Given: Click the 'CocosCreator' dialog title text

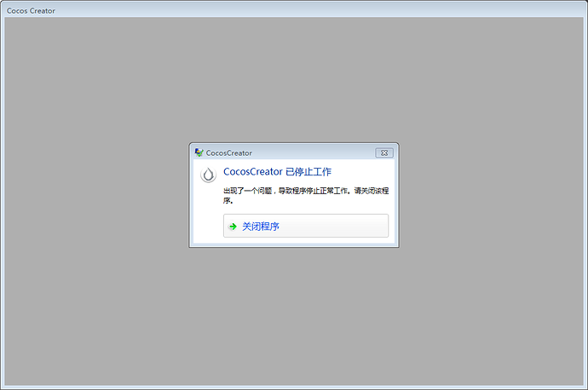Looking at the screenshot, I should click(228, 153).
